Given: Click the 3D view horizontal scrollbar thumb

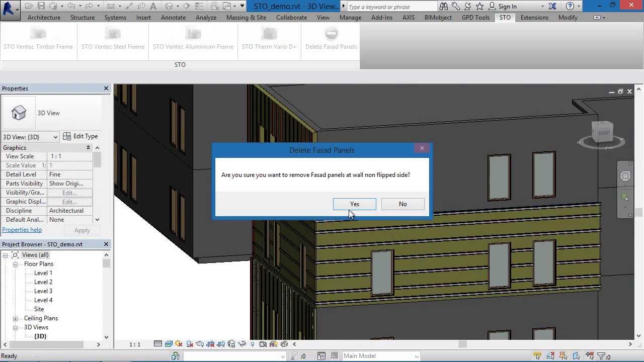Looking at the screenshot, I should pos(462,344).
